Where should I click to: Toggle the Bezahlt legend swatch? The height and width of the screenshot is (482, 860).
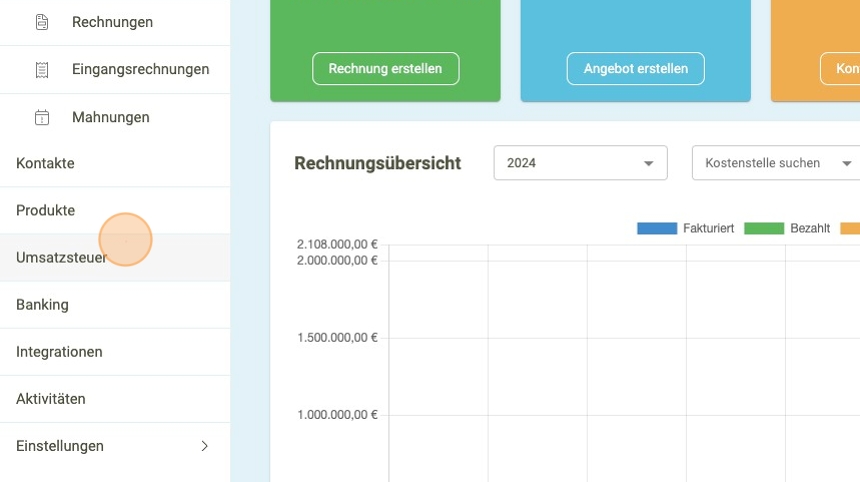764,229
